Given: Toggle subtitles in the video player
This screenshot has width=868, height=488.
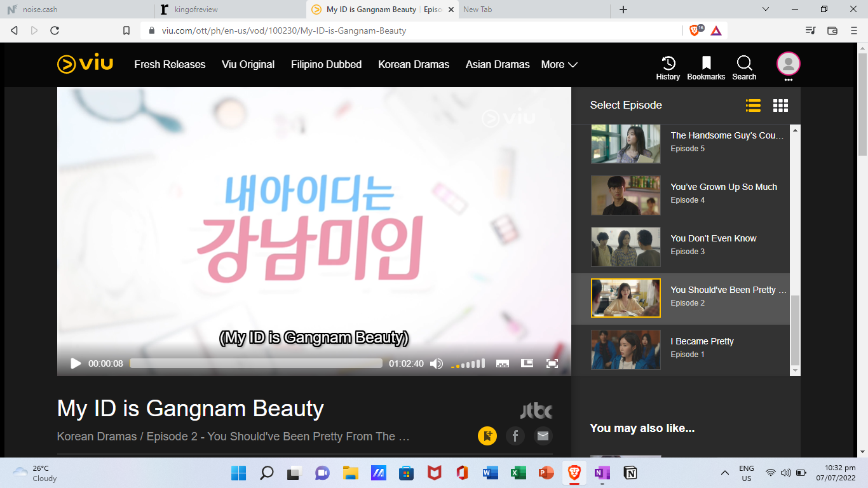Looking at the screenshot, I should [502, 363].
